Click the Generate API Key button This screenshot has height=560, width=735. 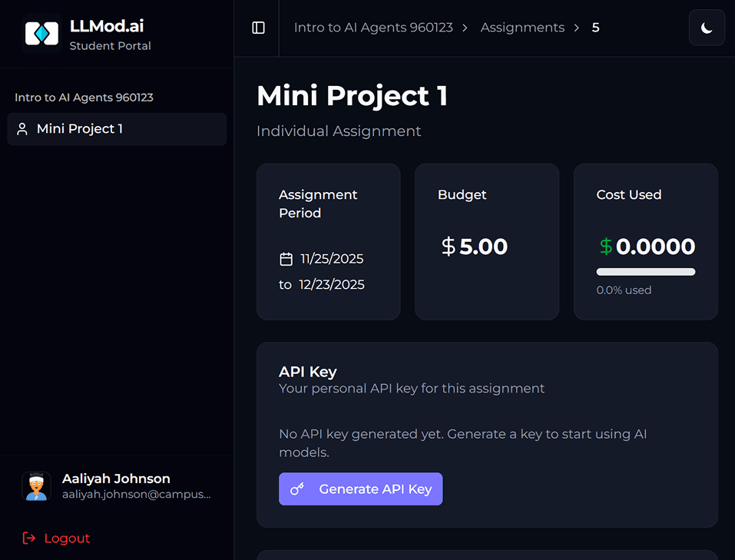tap(360, 489)
